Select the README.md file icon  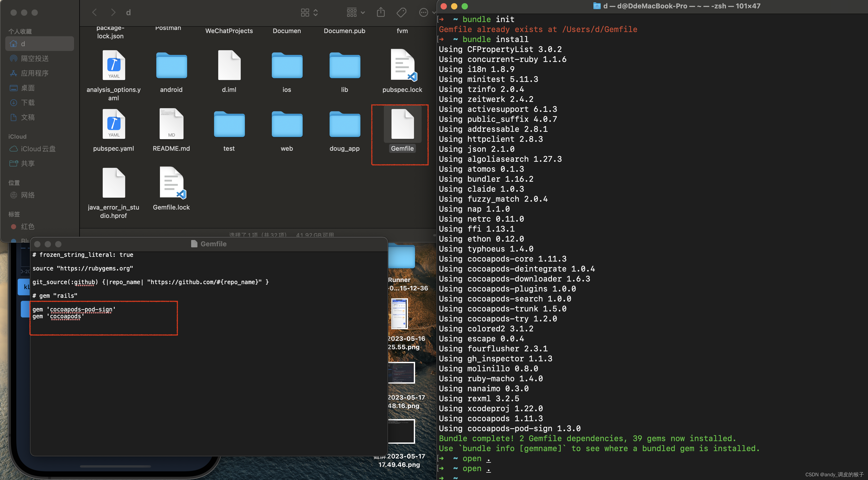click(171, 124)
